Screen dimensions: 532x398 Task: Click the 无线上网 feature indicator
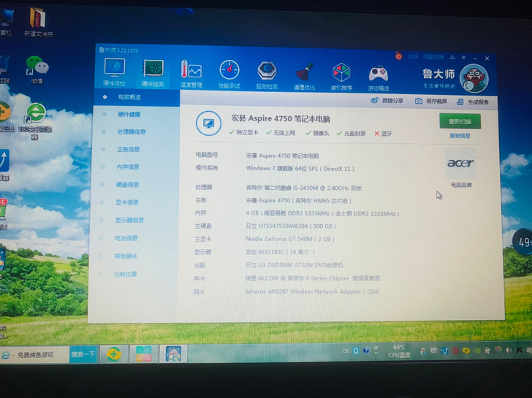click(281, 133)
